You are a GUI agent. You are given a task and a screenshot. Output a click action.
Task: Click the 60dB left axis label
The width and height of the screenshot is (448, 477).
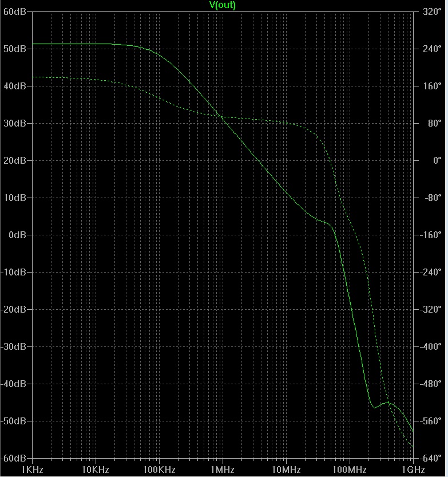(x=14, y=12)
